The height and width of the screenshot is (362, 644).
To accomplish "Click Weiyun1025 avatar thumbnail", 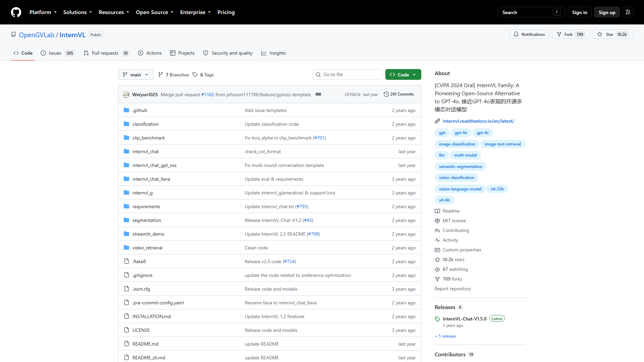I will pyautogui.click(x=126, y=94).
